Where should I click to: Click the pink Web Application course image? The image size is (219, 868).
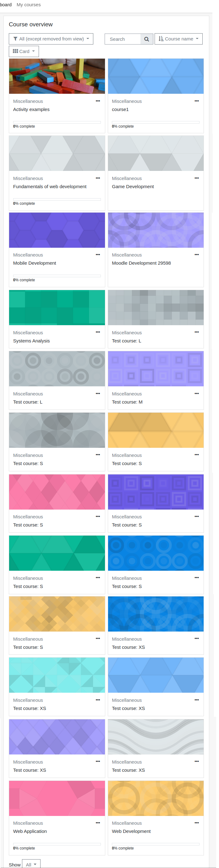point(57,798)
